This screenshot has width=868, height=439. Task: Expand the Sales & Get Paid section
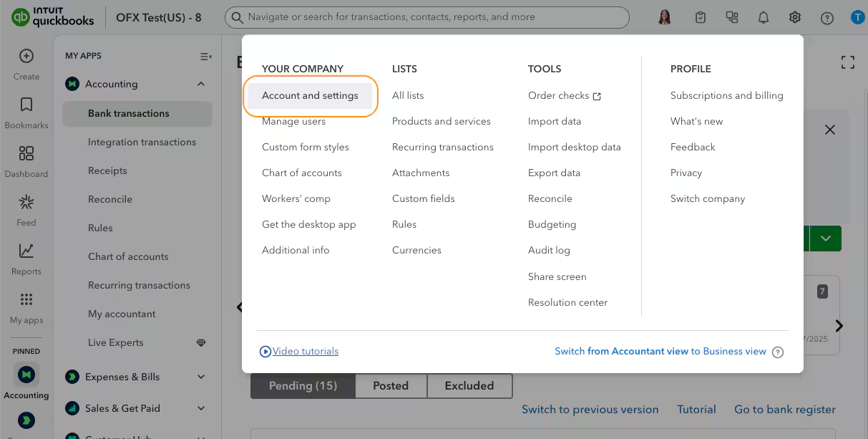pyautogui.click(x=201, y=408)
